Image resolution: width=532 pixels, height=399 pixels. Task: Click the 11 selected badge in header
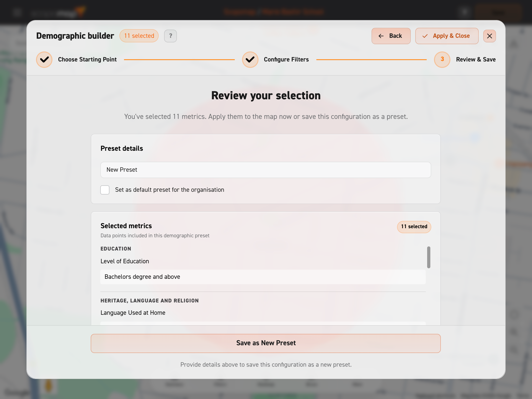[139, 36]
